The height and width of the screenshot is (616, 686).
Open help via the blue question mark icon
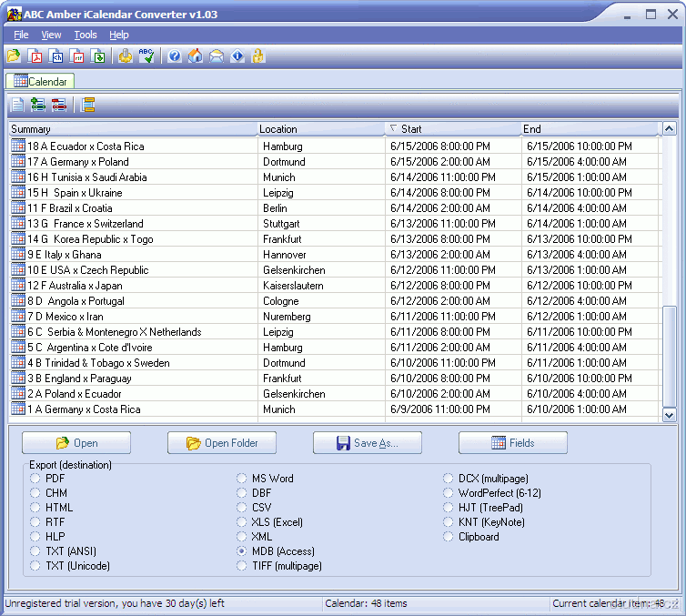(x=175, y=56)
